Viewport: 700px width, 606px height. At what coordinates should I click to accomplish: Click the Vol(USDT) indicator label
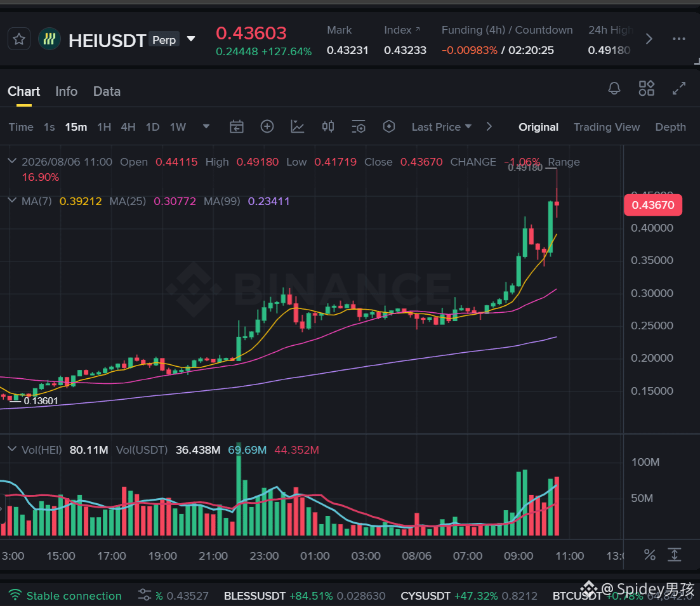[x=142, y=450]
